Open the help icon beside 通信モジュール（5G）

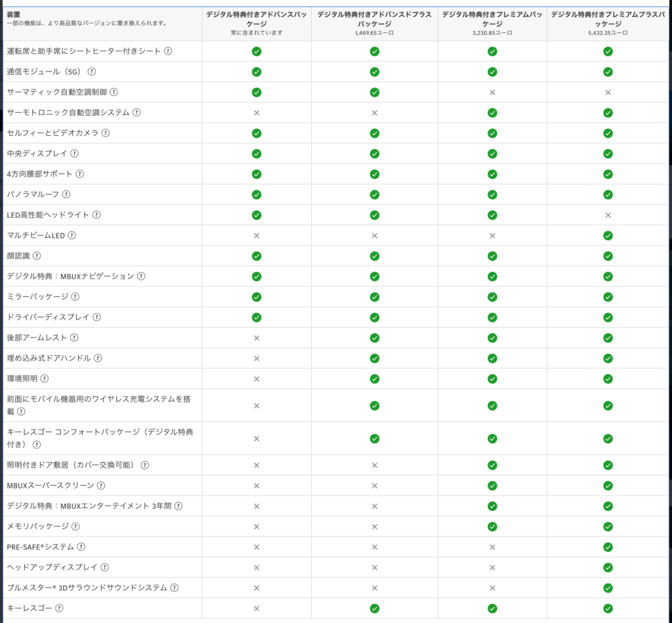(x=92, y=72)
